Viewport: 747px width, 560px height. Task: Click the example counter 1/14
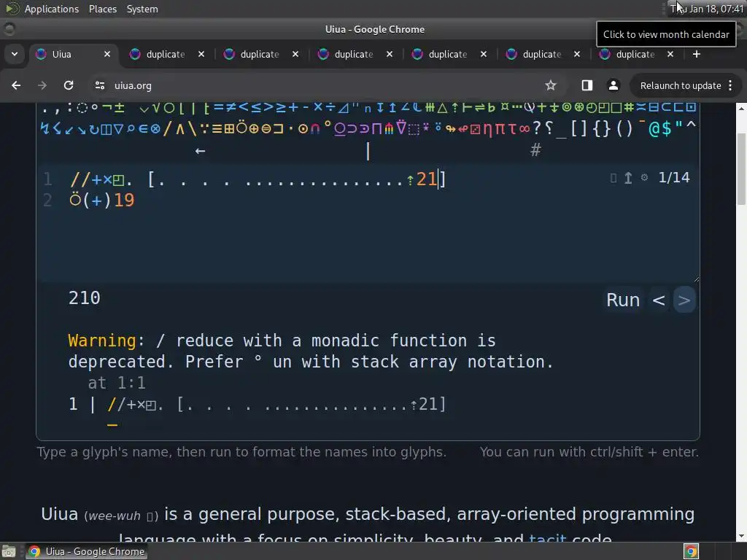pos(673,178)
